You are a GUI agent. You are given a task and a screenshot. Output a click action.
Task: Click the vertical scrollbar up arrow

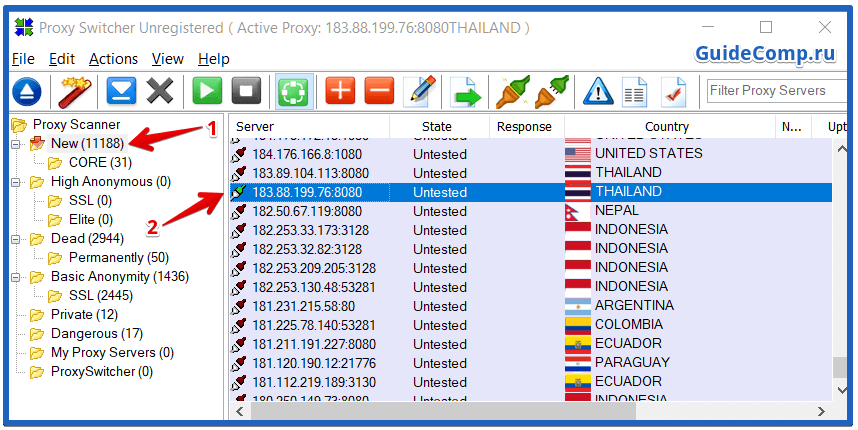coord(841,149)
